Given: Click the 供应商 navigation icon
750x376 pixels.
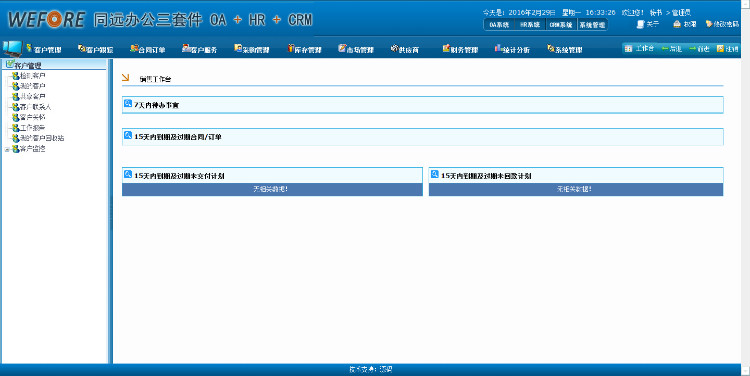Looking at the screenshot, I should (x=394, y=48).
